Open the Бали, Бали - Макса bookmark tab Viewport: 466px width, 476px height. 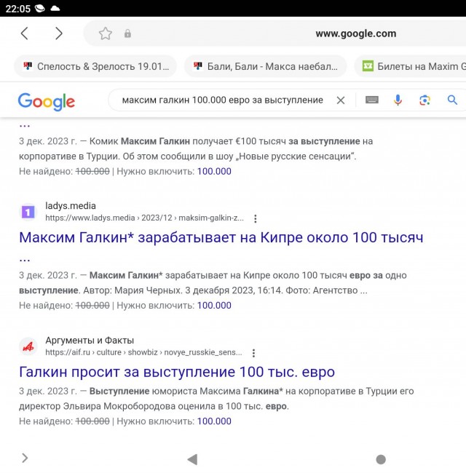tap(265, 66)
